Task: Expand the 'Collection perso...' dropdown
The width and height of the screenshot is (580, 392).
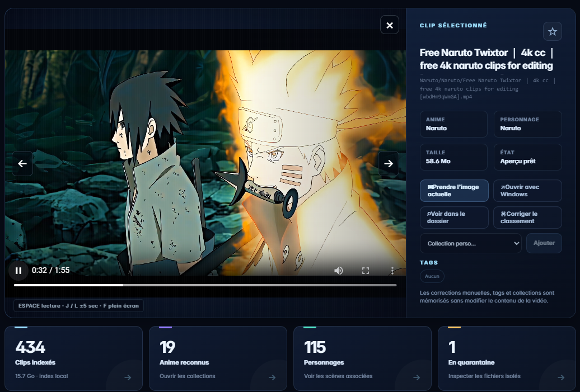Action: tap(470, 243)
